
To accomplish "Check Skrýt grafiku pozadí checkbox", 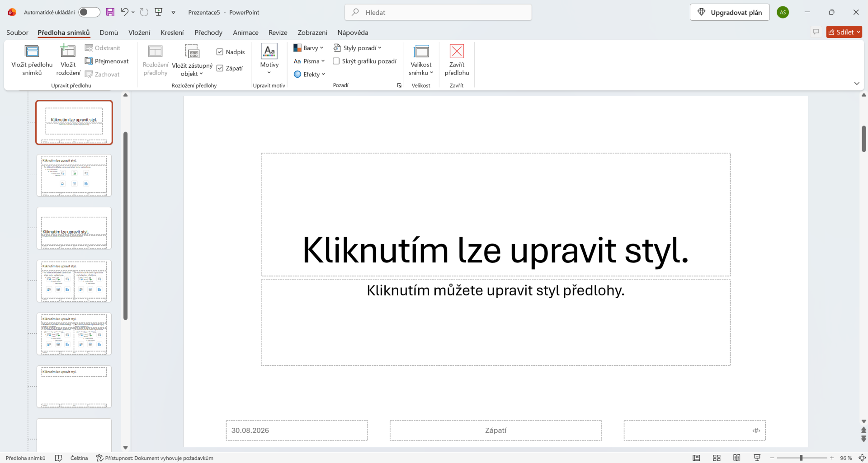I will 336,61.
